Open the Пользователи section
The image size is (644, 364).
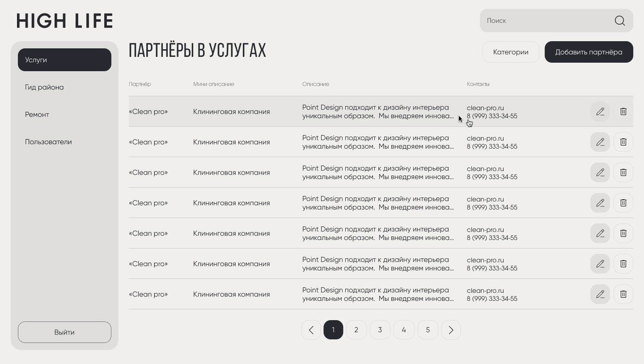click(48, 141)
